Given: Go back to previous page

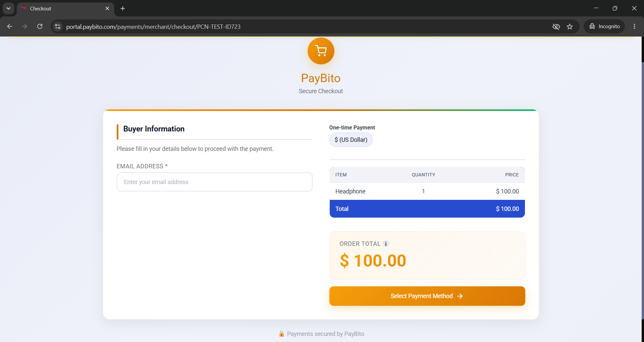Looking at the screenshot, I should point(9,26).
